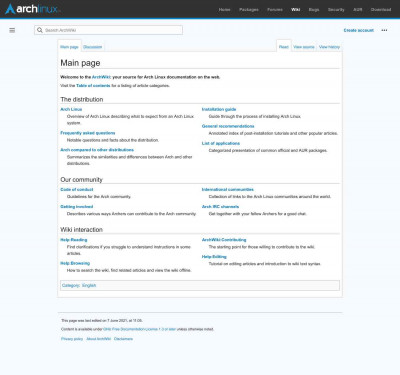Click the Main page heading text
The height and width of the screenshot is (375, 400).
click(x=80, y=63)
